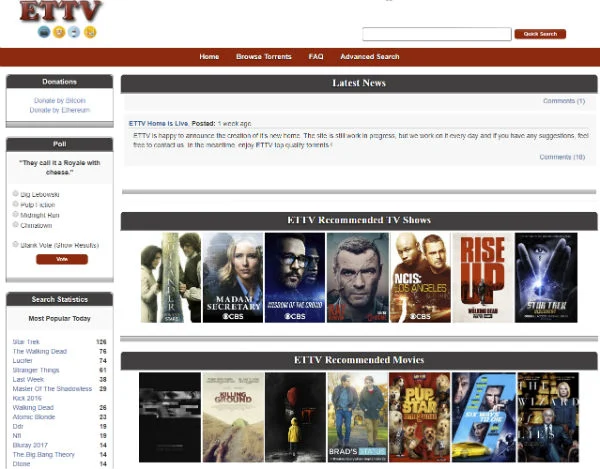The width and height of the screenshot is (600, 469).
Task: Open Advanced Search page
Action: click(370, 57)
